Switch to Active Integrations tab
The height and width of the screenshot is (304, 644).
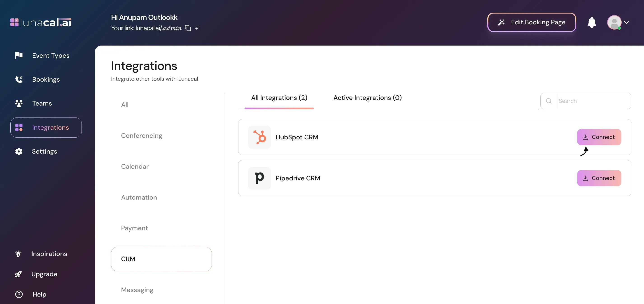368,98
